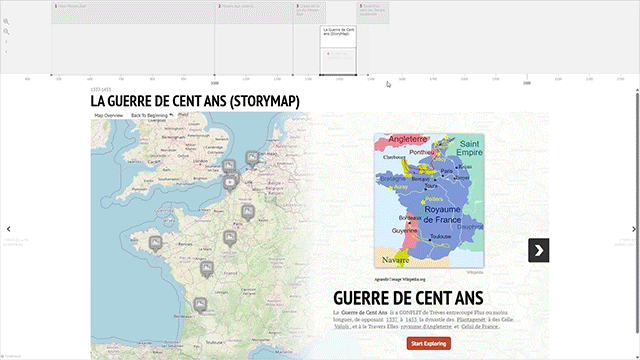The width and height of the screenshot is (640, 360).
Task: Click the small right arrow below the zoom icons
Action: [6, 42]
